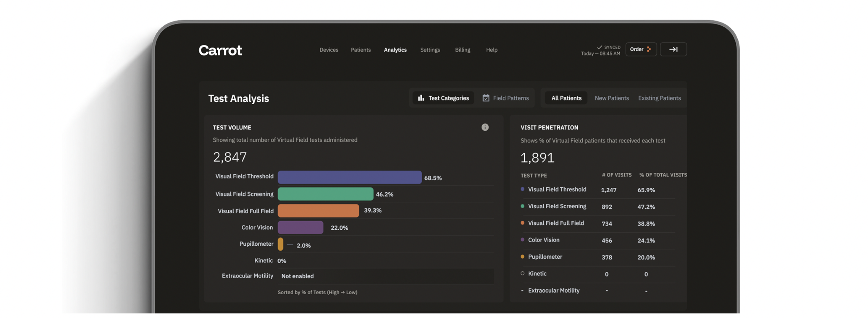The height and width of the screenshot is (318, 868).
Task: Click purple dot beside Color Vision row
Action: click(x=522, y=240)
